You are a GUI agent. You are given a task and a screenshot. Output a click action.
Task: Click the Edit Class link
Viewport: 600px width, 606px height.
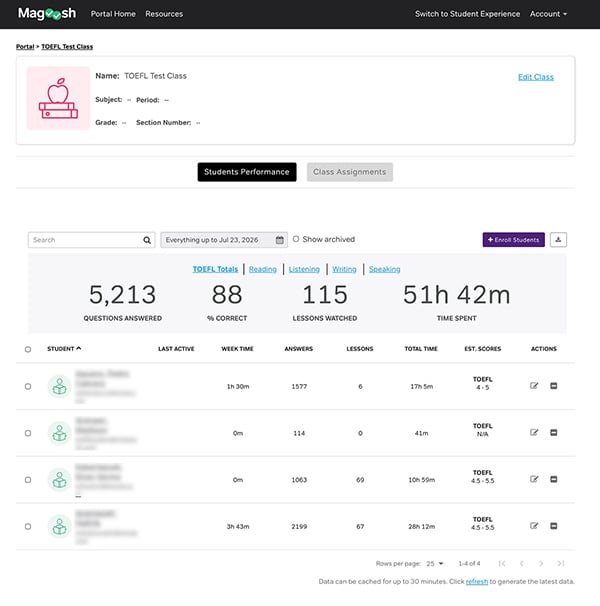[536, 77]
